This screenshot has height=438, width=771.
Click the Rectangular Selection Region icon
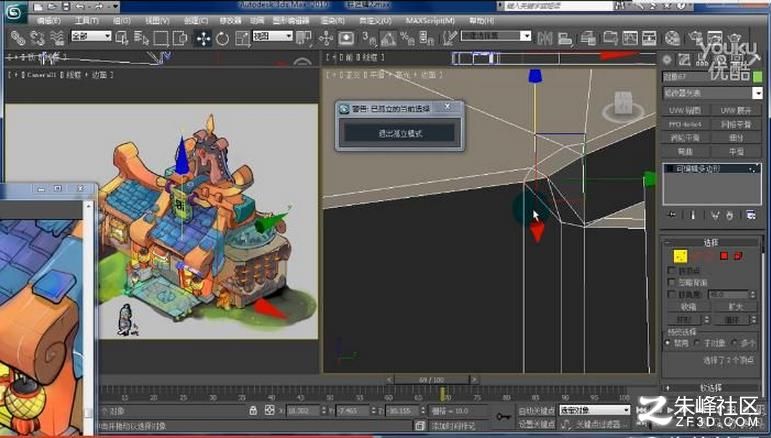click(x=161, y=38)
